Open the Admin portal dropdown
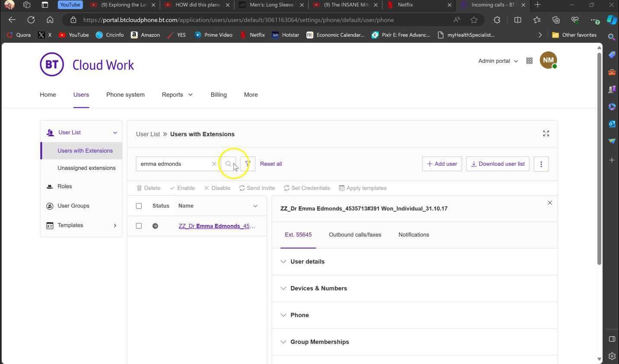The width and height of the screenshot is (619, 364). (498, 61)
